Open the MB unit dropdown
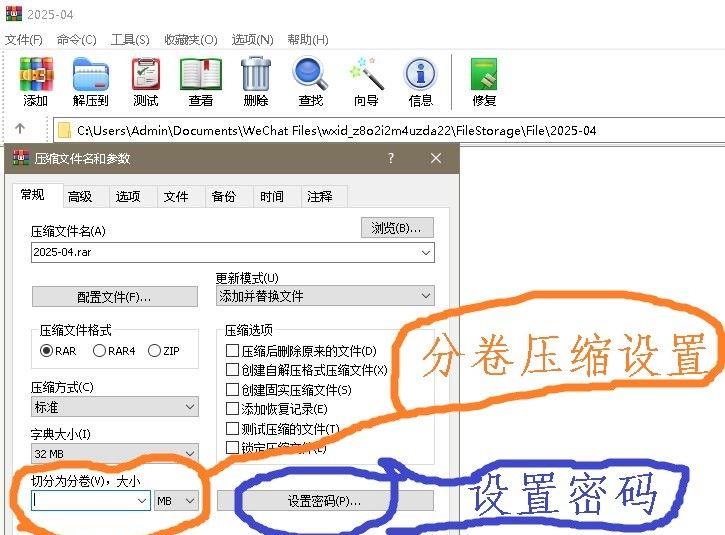 [176, 501]
